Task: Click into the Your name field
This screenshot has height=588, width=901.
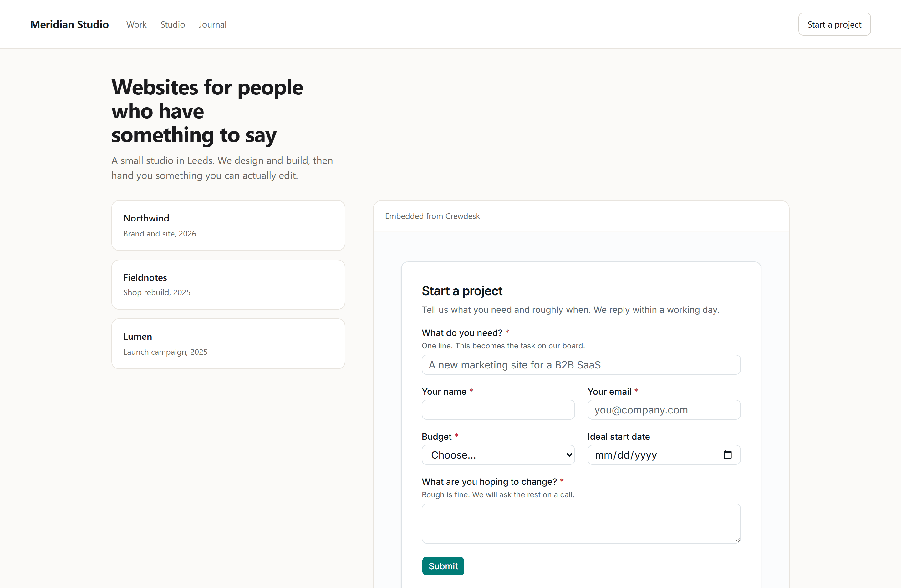Action: (x=498, y=410)
